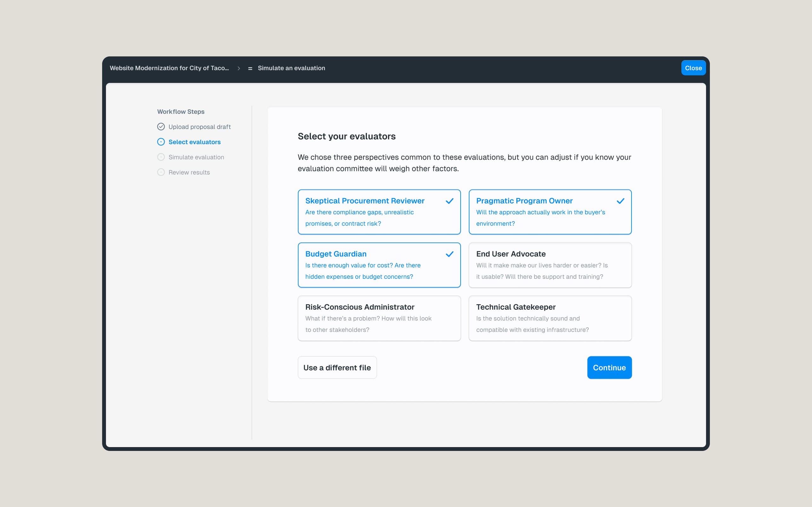Open the Website Modernization breadcrumb link
This screenshot has height=507, width=812.
point(169,68)
